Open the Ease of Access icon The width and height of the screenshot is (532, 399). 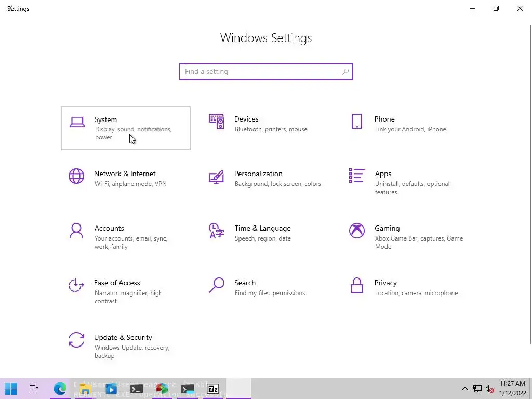tap(76, 285)
